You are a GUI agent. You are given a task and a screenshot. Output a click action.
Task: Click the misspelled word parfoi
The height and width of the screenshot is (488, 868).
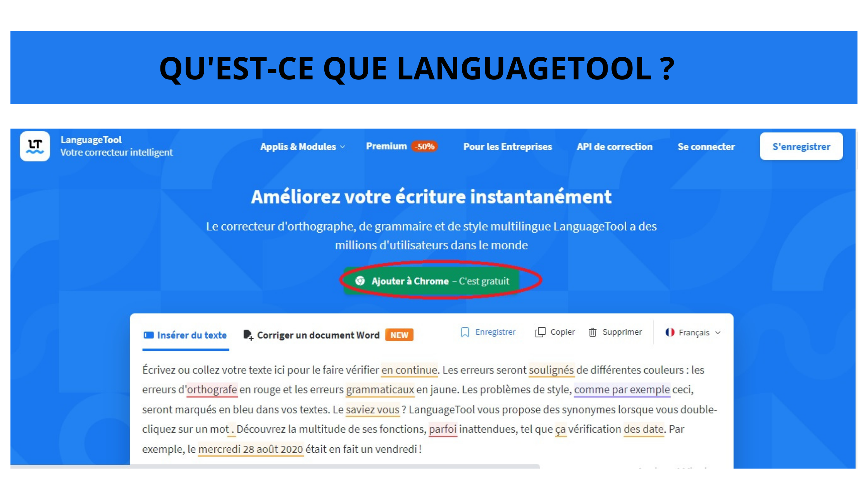pos(443,429)
